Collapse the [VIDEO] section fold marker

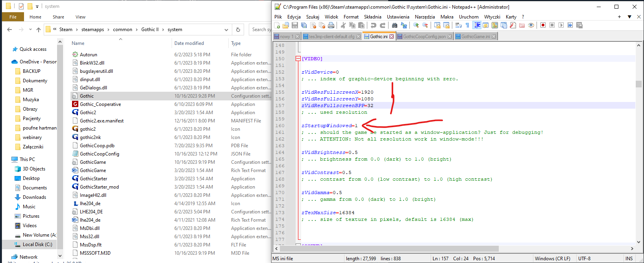pos(298,59)
